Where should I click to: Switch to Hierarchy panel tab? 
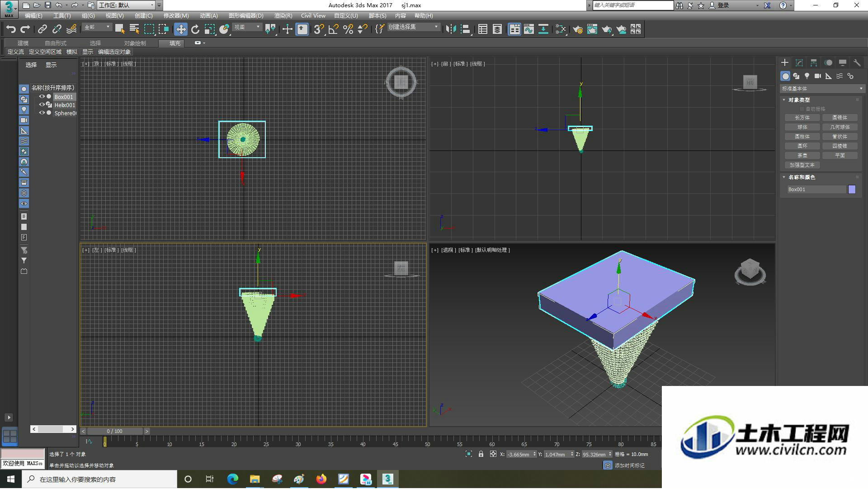[814, 63]
